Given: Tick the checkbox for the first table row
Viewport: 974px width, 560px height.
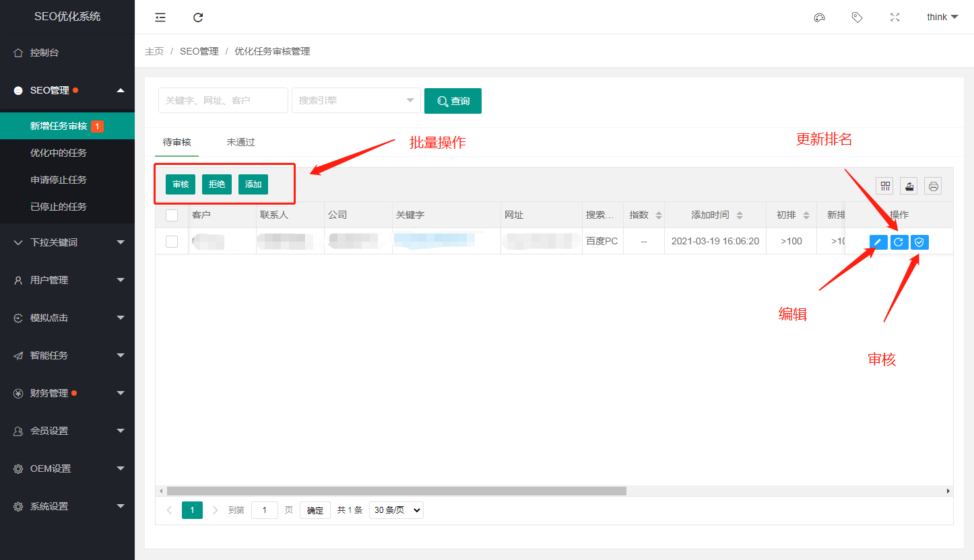Looking at the screenshot, I should (x=172, y=242).
